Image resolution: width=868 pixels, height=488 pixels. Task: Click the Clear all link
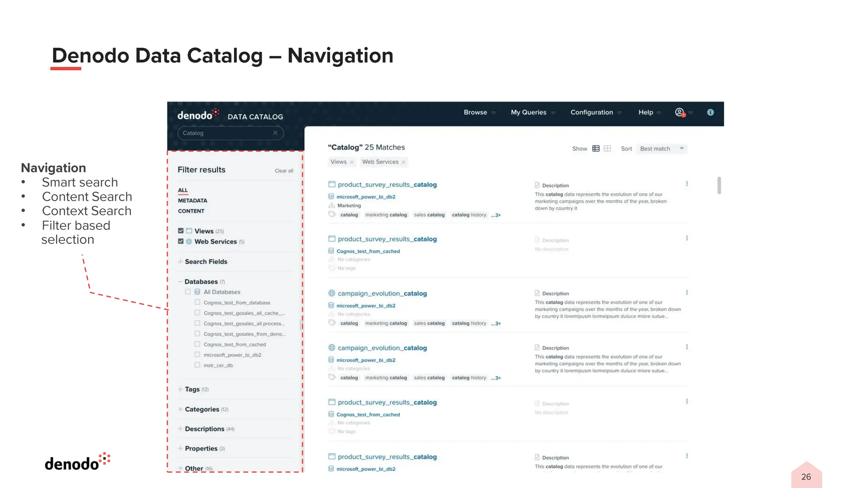coord(284,171)
